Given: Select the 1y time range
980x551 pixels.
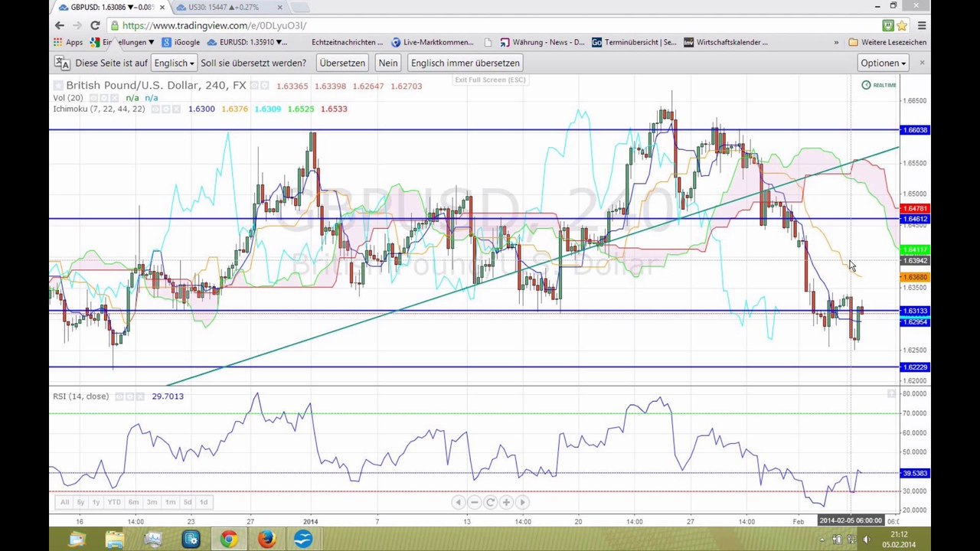Looking at the screenshot, I should [x=96, y=502].
